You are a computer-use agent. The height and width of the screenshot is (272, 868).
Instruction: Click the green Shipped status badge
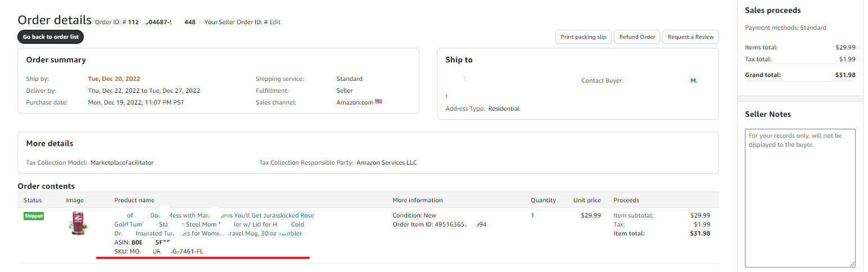coord(33,216)
